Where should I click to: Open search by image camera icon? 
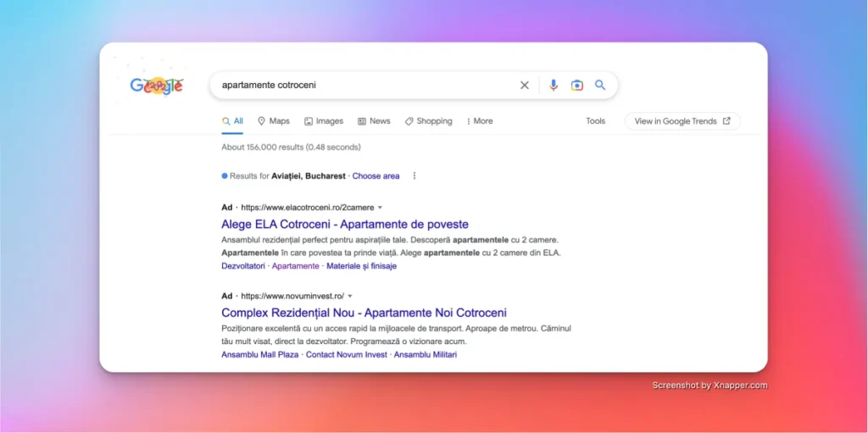tap(576, 86)
